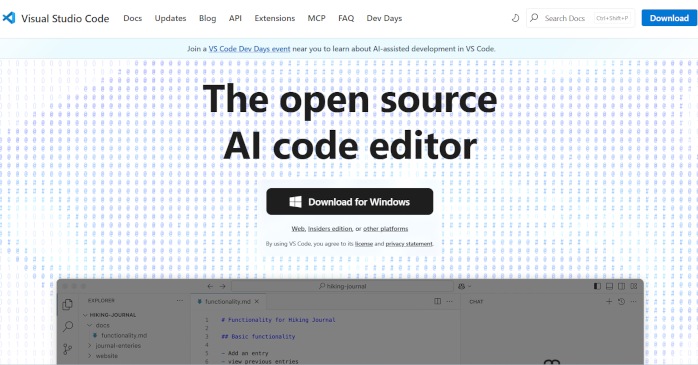Viewport: 698px width, 365px height.
Task: Open Dev Days in navigation
Action: coord(384,18)
